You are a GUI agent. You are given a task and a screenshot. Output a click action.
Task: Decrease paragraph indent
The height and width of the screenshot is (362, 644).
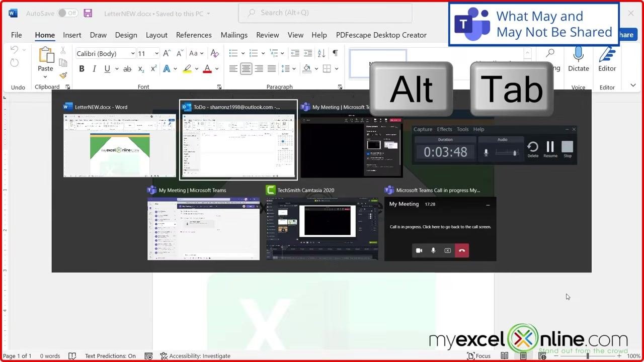[295, 53]
